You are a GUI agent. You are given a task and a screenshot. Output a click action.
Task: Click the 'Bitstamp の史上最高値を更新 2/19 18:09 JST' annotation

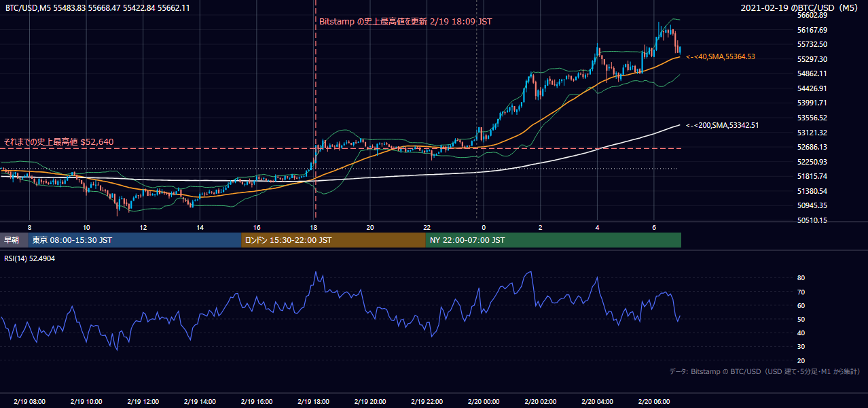[x=405, y=21]
